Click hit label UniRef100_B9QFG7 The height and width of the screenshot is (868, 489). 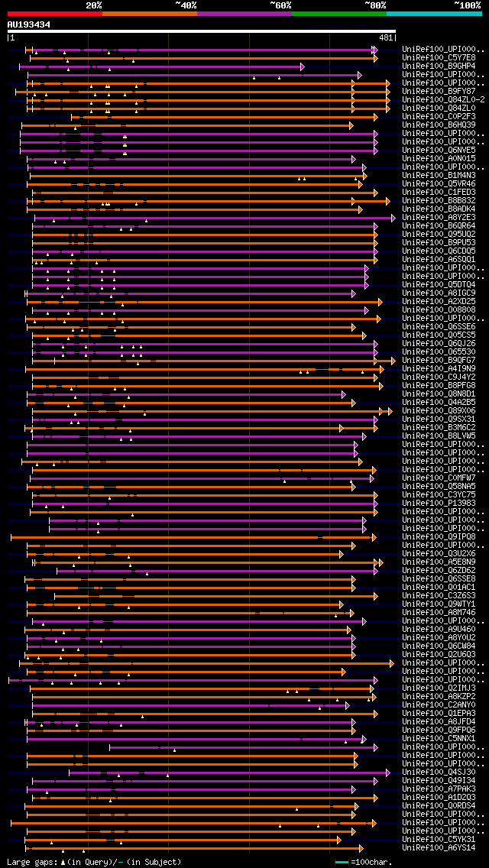[x=439, y=361]
